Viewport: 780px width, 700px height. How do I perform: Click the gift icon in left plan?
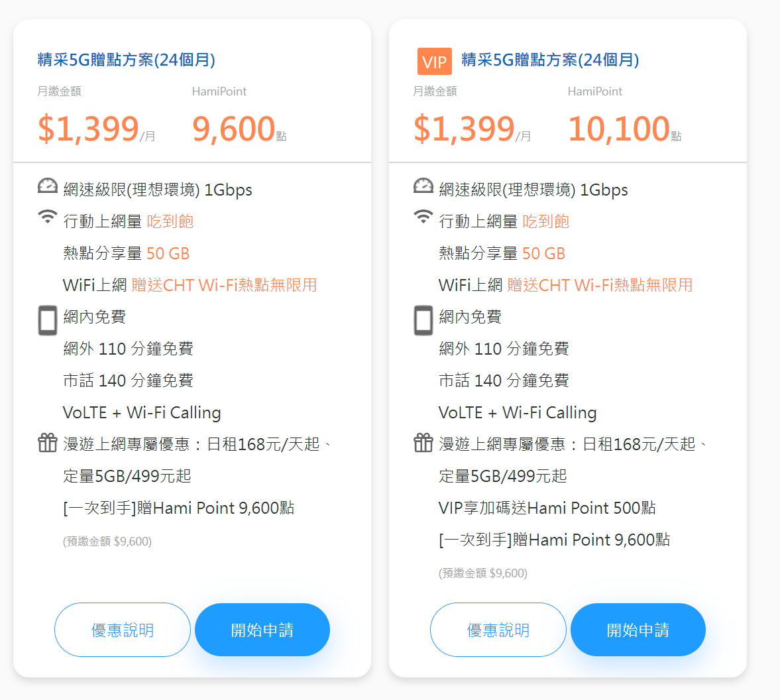(x=48, y=442)
